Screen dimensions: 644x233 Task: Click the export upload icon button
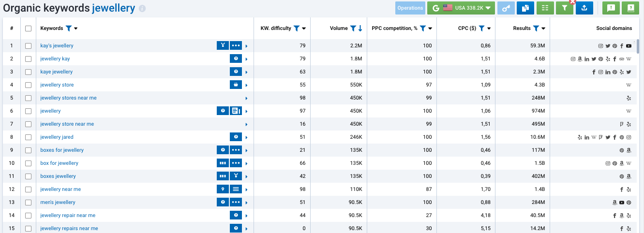pos(584,8)
